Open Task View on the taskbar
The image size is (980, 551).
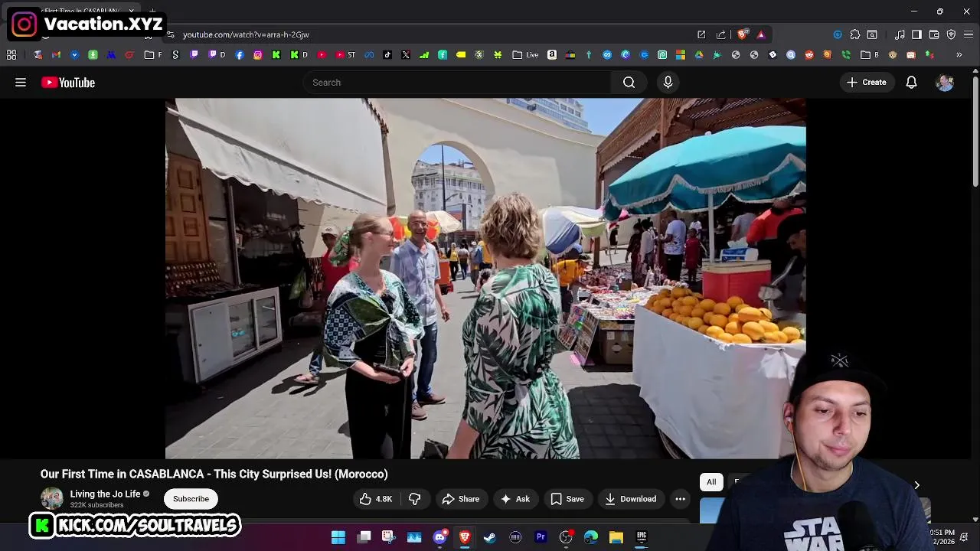tap(364, 537)
